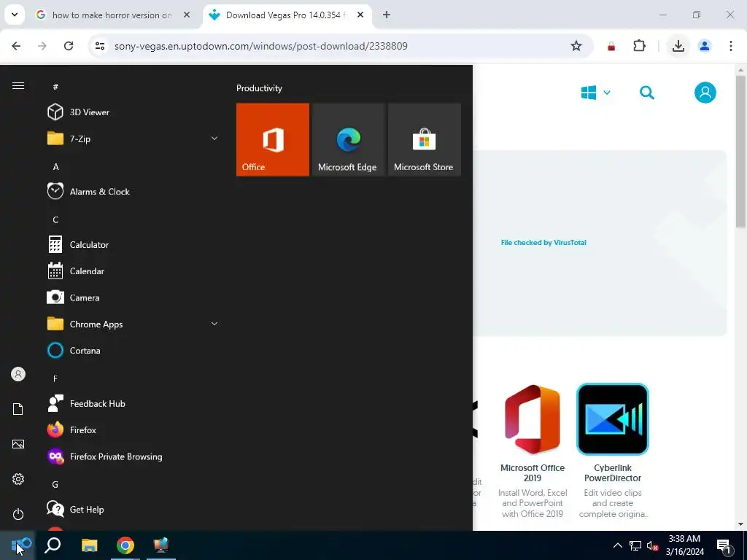The width and height of the screenshot is (747, 560).
Task: Click the Microsoft Edge tile
Action: (348, 139)
